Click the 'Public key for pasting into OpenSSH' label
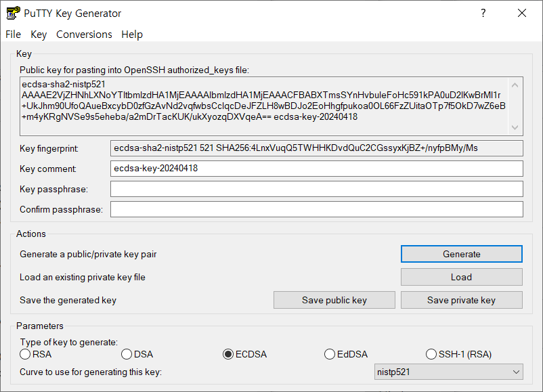This screenshot has width=543, height=392. click(x=134, y=70)
